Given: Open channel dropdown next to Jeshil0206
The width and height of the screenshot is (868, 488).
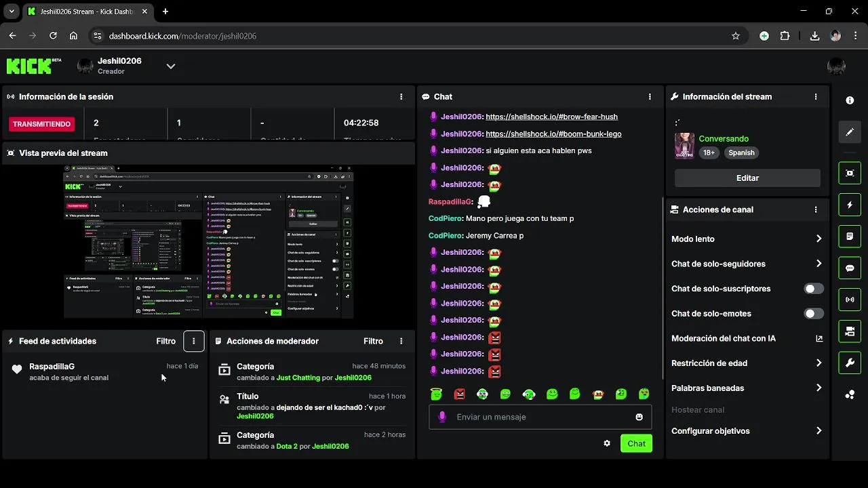Looking at the screenshot, I should [x=171, y=66].
